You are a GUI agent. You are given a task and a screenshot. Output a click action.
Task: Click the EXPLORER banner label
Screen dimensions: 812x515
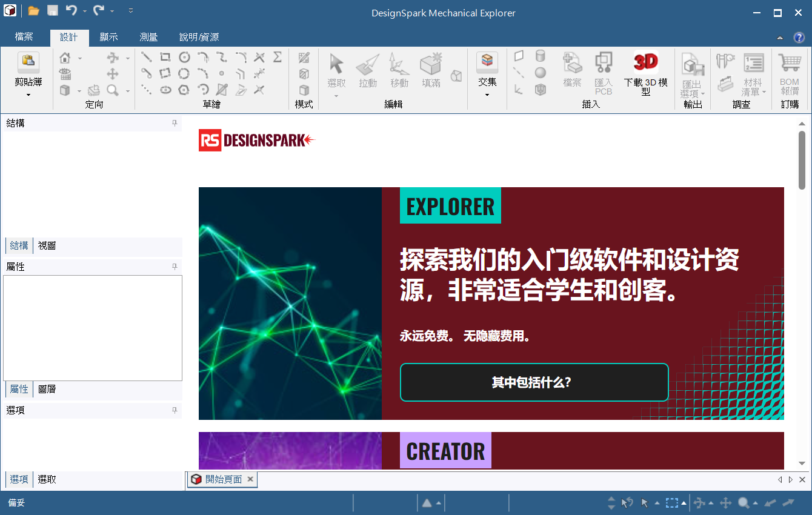(450, 206)
